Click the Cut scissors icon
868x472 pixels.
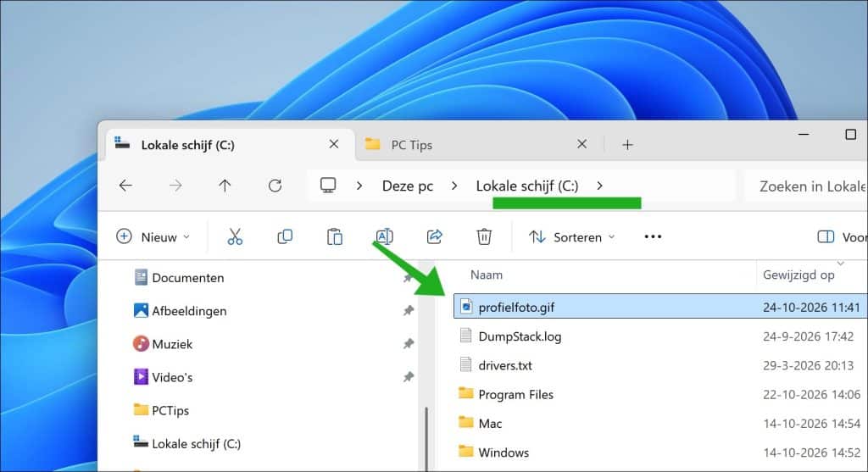pos(235,236)
